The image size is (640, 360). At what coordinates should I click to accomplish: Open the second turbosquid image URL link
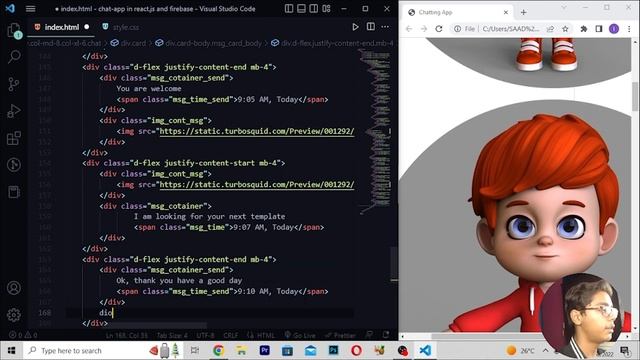pos(257,184)
